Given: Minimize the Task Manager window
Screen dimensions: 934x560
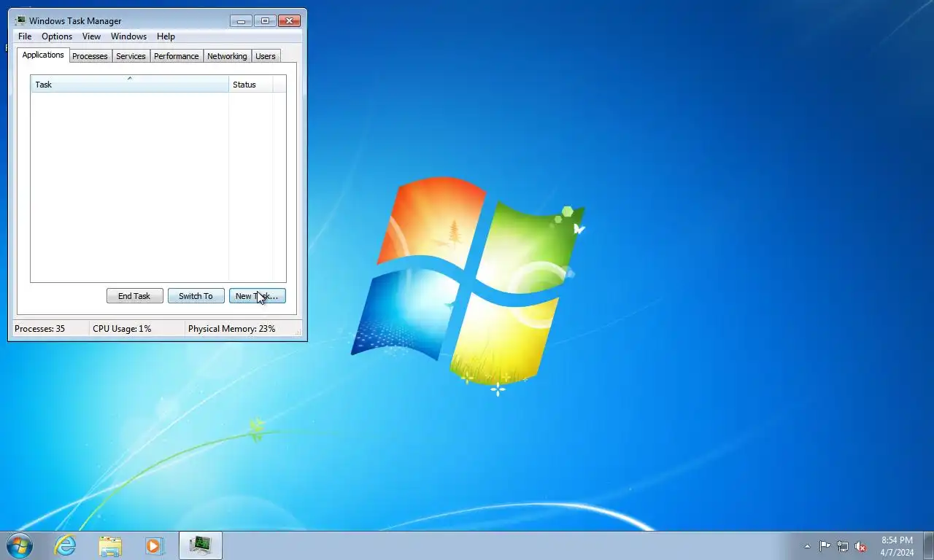Looking at the screenshot, I should [241, 21].
